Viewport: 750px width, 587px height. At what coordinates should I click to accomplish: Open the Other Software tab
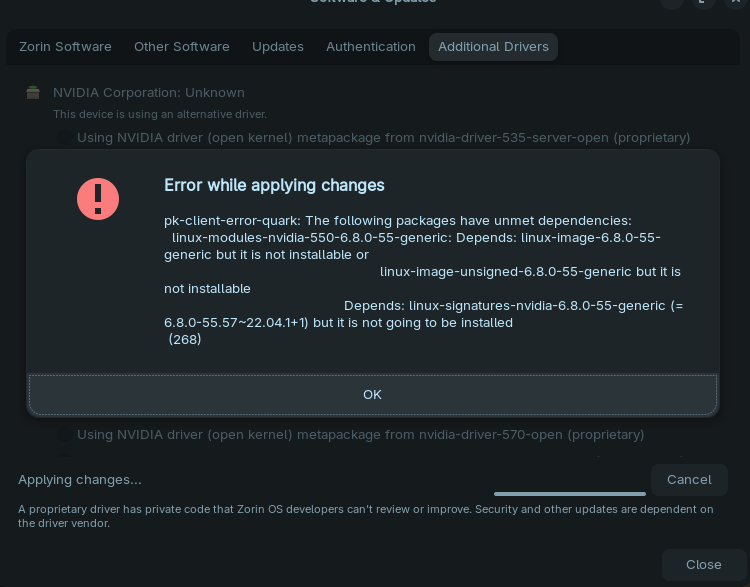[x=182, y=47]
